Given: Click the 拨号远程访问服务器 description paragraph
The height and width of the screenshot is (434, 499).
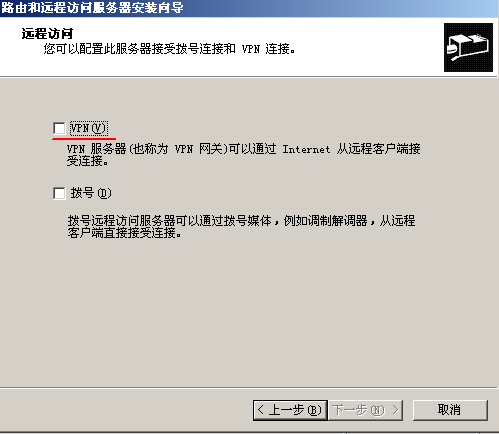Looking at the screenshot, I should [x=241, y=226].
